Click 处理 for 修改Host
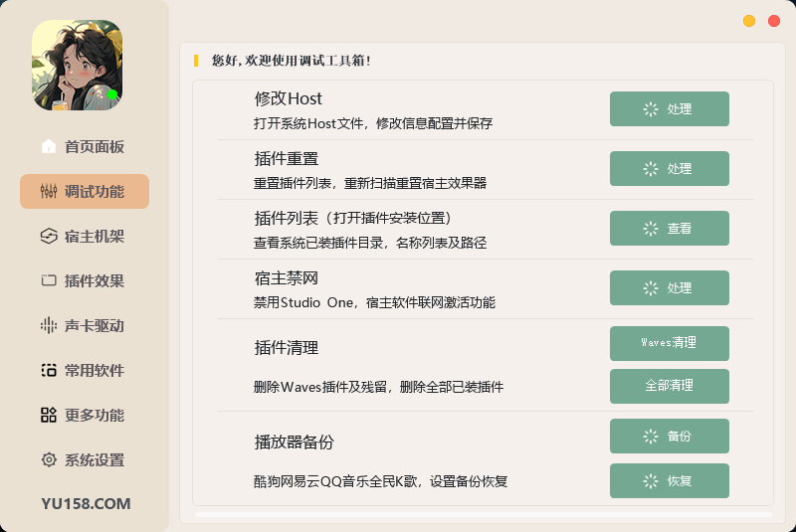Image resolution: width=796 pixels, height=532 pixels. pos(669,109)
